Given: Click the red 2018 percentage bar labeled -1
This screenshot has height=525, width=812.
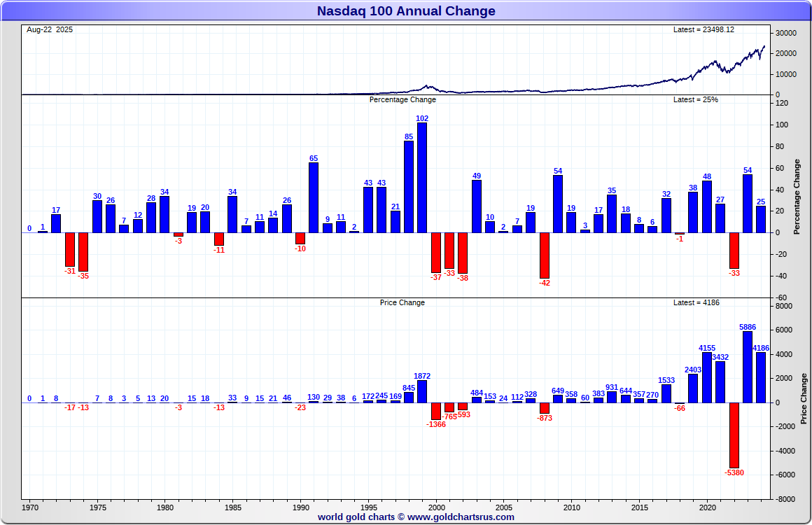Looking at the screenshot, I should (680, 234).
